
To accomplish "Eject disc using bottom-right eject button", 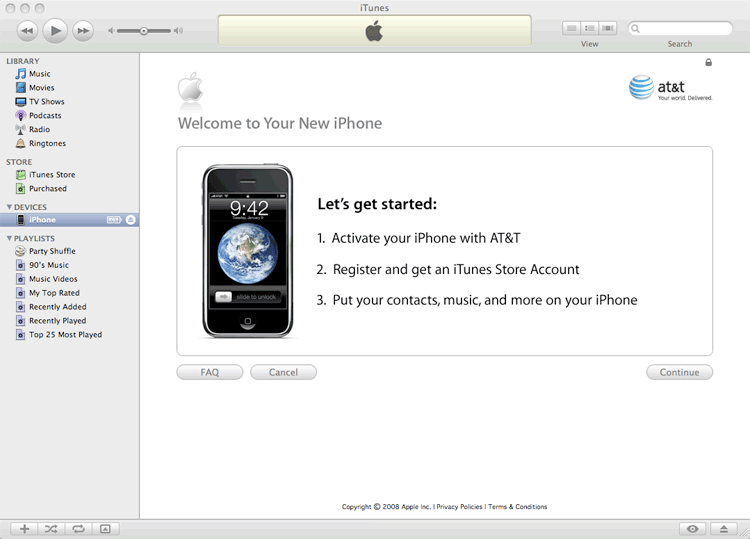I will 724,528.
